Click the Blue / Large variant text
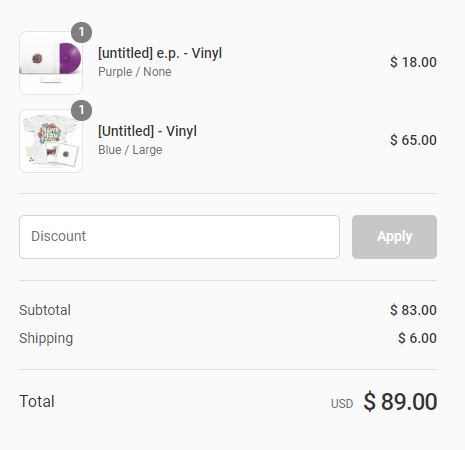 130,150
